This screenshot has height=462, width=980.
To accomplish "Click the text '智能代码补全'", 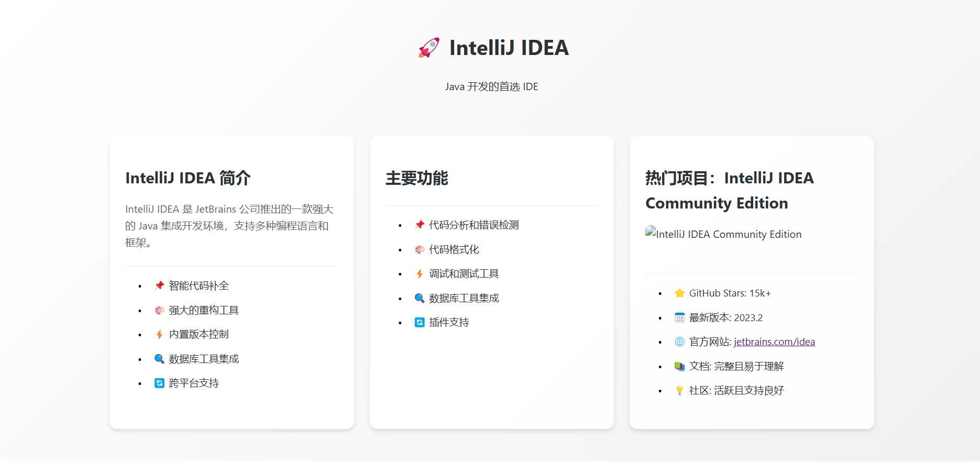I will [199, 285].
